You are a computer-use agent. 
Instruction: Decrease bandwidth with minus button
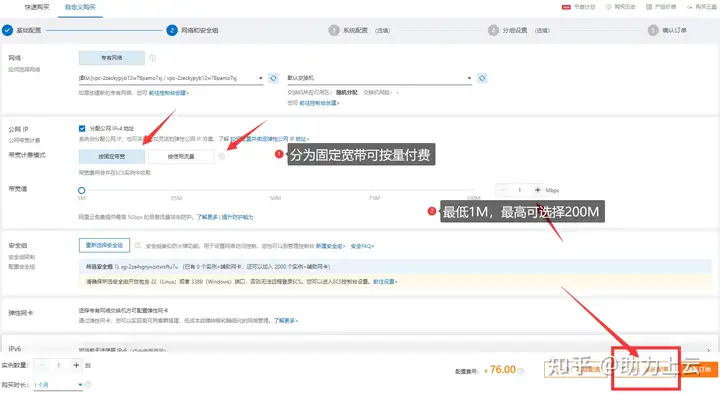tap(502, 190)
